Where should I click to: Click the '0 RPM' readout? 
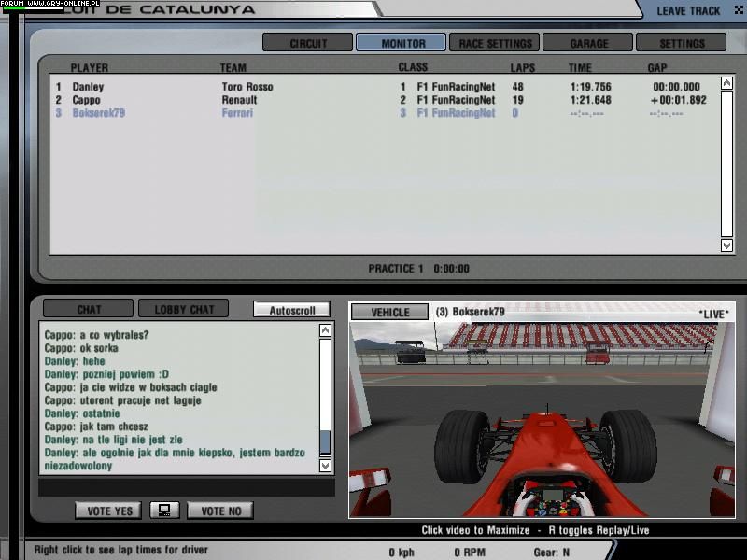pos(470,553)
